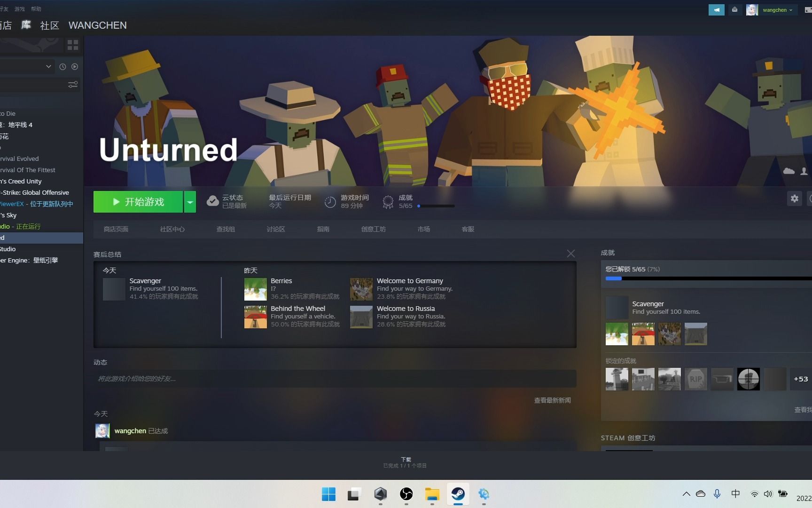Click the +53 locked achievements button
This screenshot has width=812, height=508.
click(x=801, y=379)
